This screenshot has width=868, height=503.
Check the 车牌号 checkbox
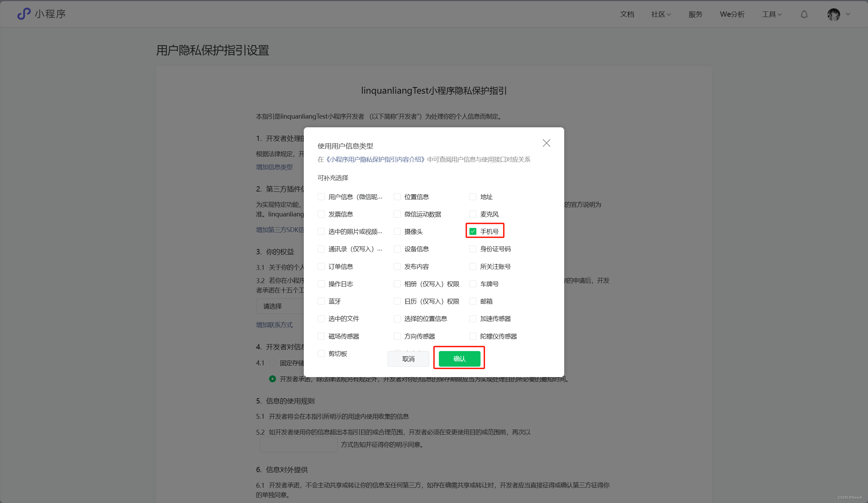coord(473,284)
